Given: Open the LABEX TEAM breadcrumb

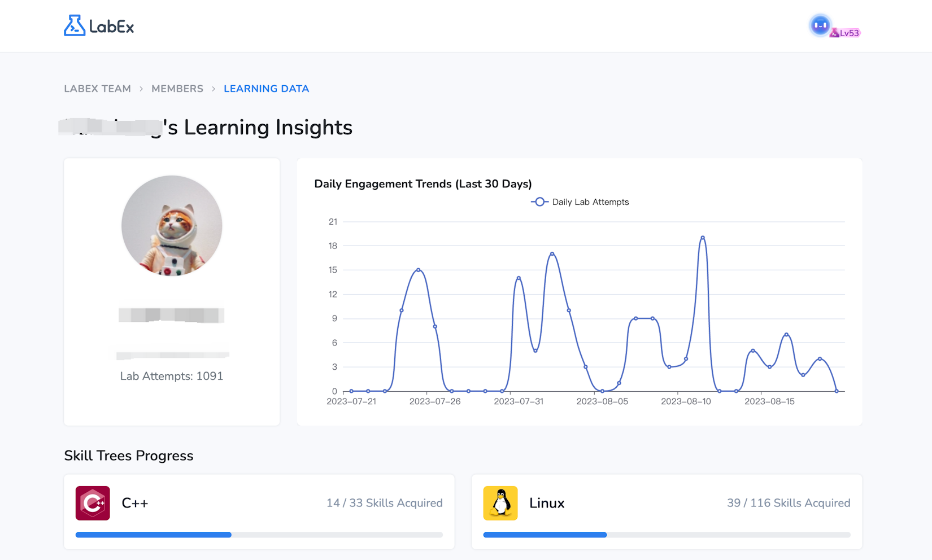Looking at the screenshot, I should pyautogui.click(x=97, y=89).
